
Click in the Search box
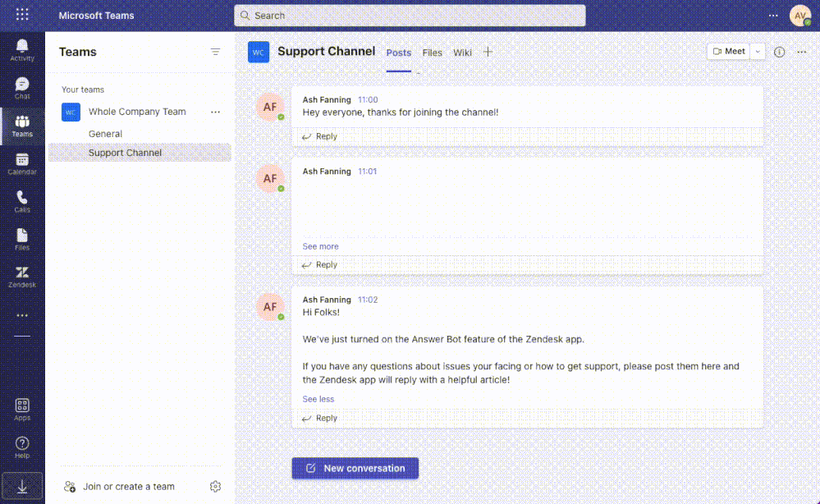click(x=410, y=16)
